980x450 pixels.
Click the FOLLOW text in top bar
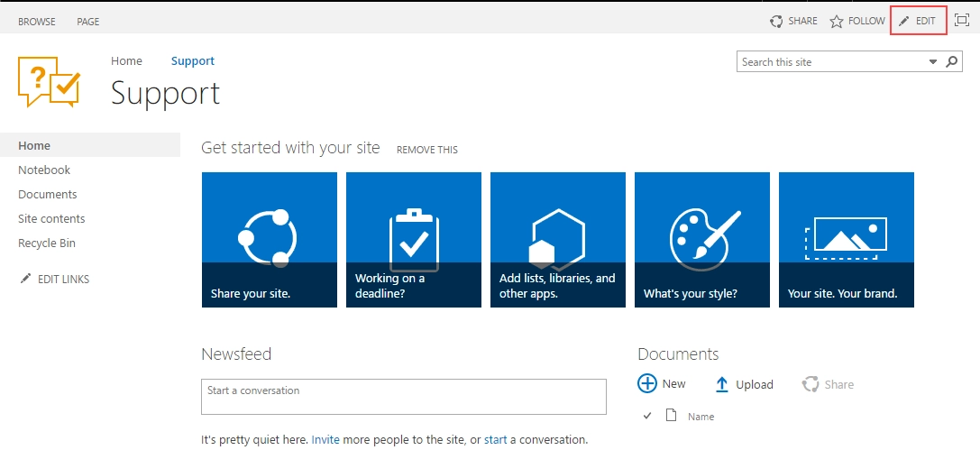pyautogui.click(x=866, y=22)
